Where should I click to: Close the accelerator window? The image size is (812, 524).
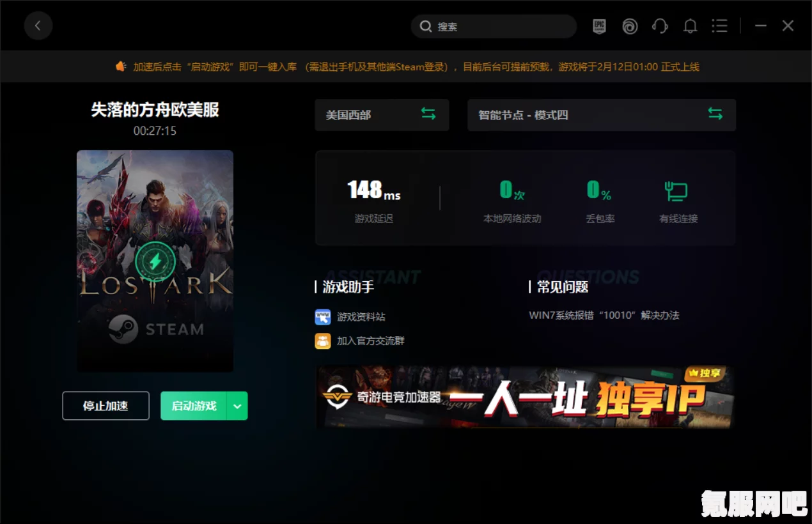tap(788, 26)
